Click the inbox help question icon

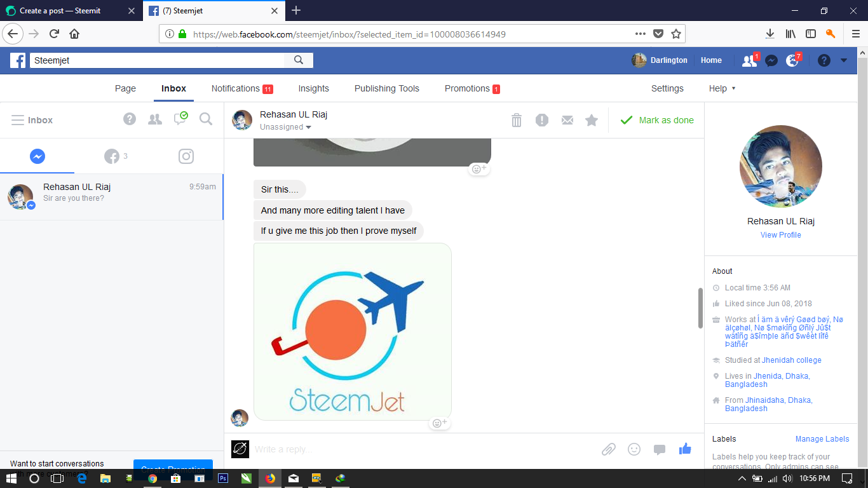pos(130,119)
